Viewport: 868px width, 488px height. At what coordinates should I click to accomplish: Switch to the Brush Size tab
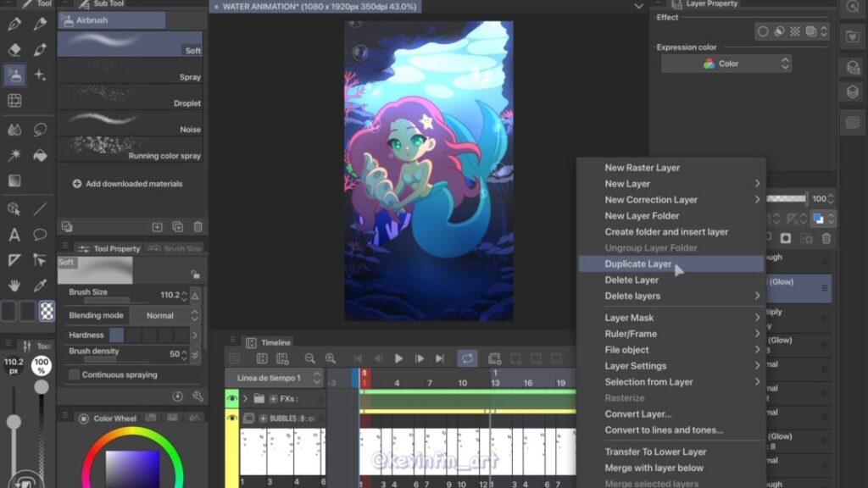(x=175, y=248)
